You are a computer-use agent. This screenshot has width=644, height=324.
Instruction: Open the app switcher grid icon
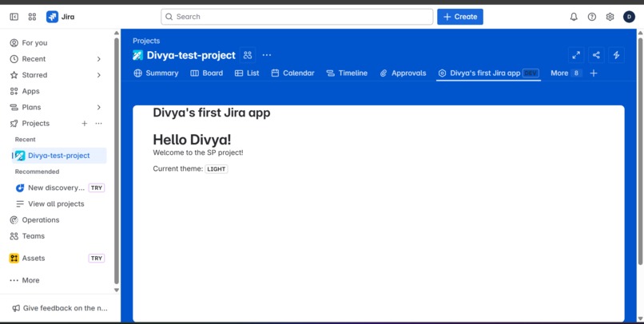click(32, 17)
